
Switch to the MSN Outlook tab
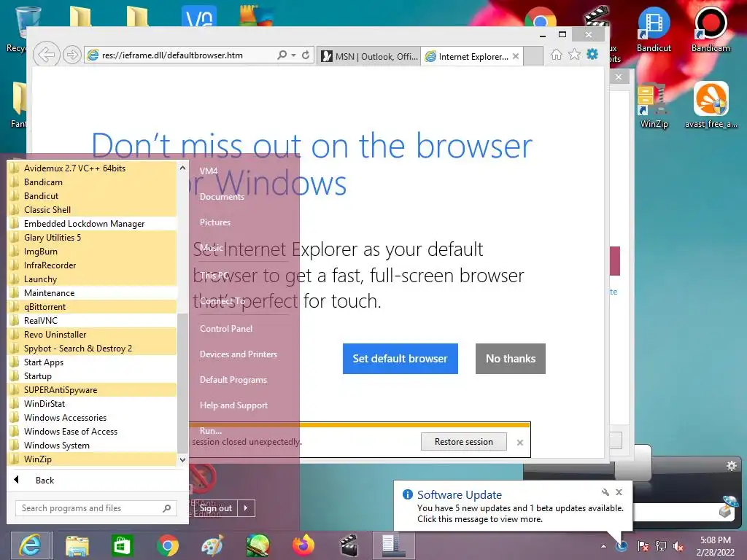(x=369, y=56)
